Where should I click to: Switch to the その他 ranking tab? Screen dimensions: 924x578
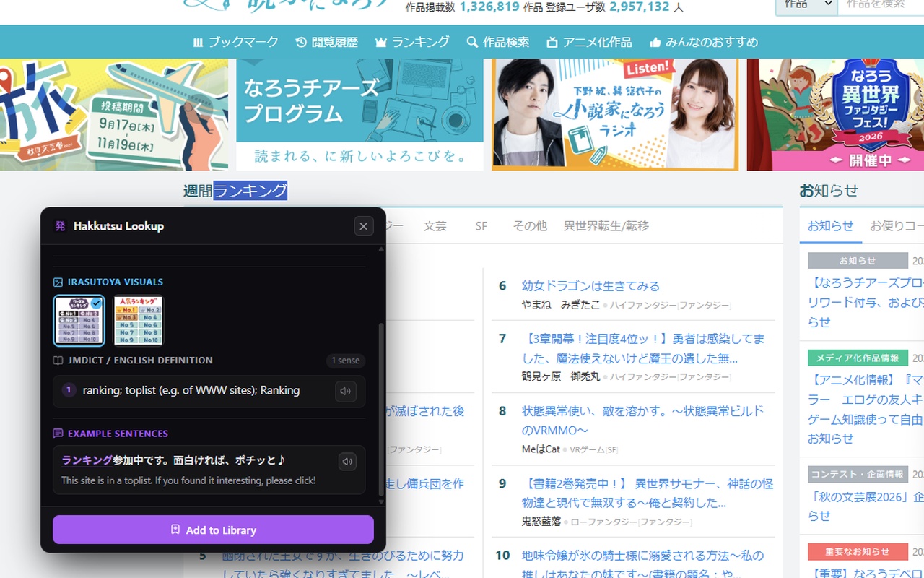coord(530,226)
